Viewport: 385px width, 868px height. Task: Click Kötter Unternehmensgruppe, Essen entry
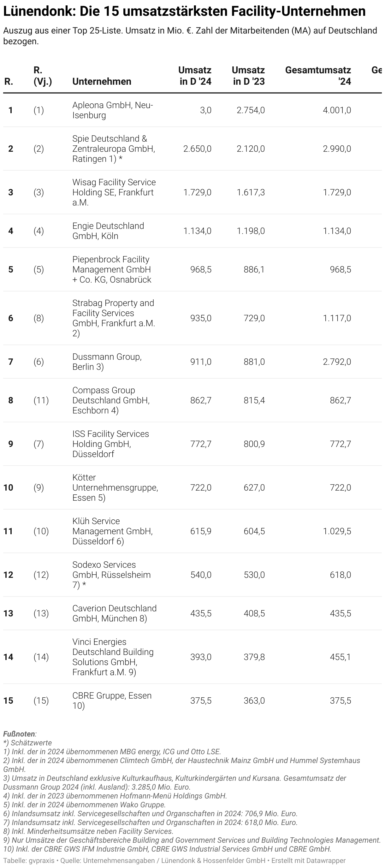pos(115,487)
